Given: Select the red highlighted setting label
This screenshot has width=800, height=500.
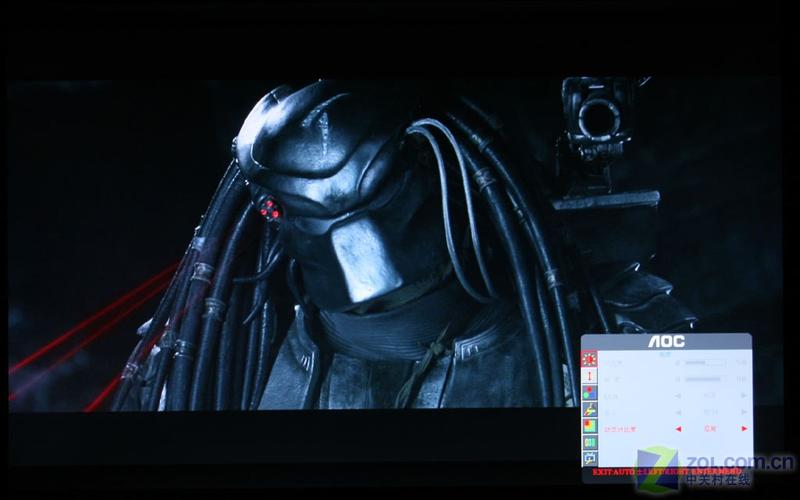Looking at the screenshot, I should coord(620,429).
